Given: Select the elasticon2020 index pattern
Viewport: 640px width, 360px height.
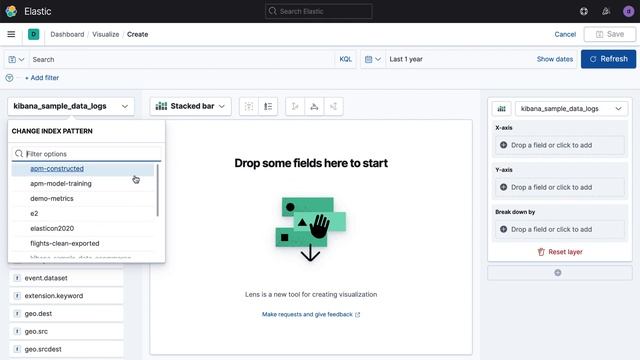Looking at the screenshot, I should [82, 229].
